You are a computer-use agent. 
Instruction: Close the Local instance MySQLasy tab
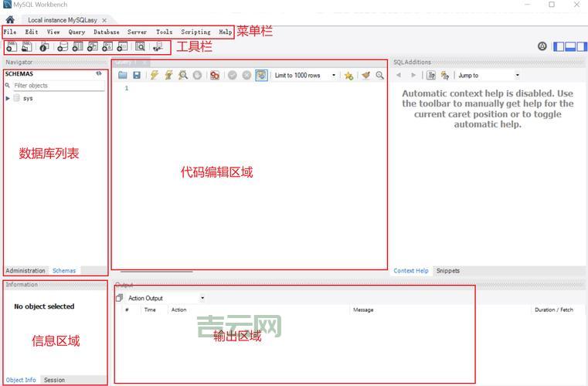[104, 20]
